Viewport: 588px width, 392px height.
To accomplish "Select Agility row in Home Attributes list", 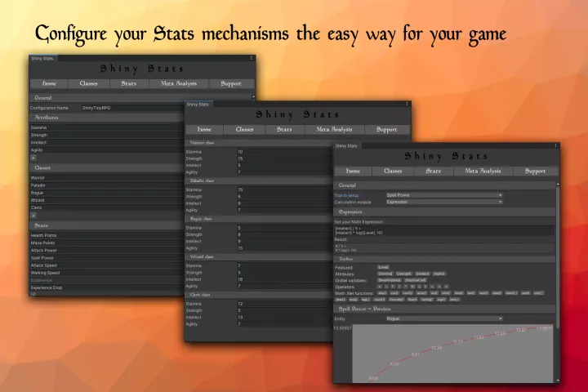I will click(x=107, y=150).
